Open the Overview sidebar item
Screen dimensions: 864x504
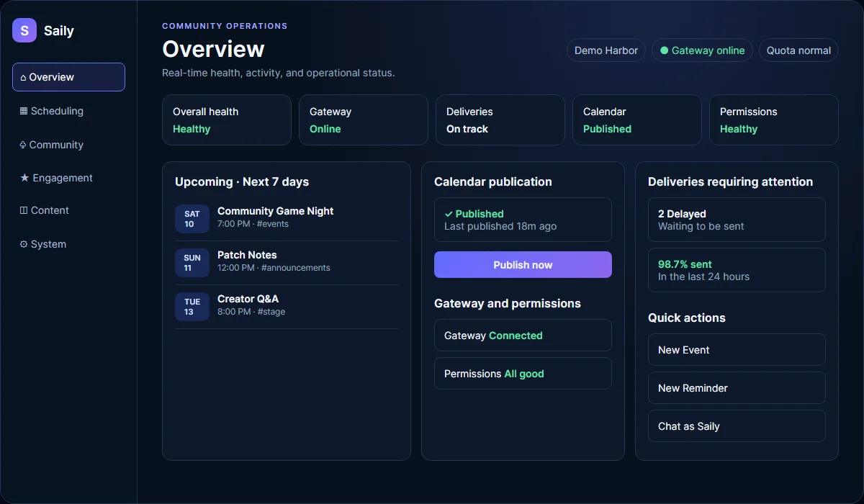coord(68,77)
